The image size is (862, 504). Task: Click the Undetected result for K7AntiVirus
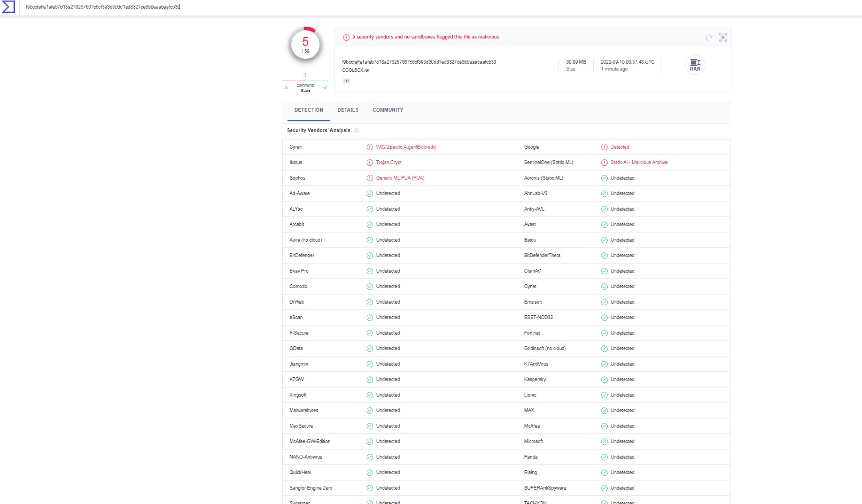click(623, 364)
